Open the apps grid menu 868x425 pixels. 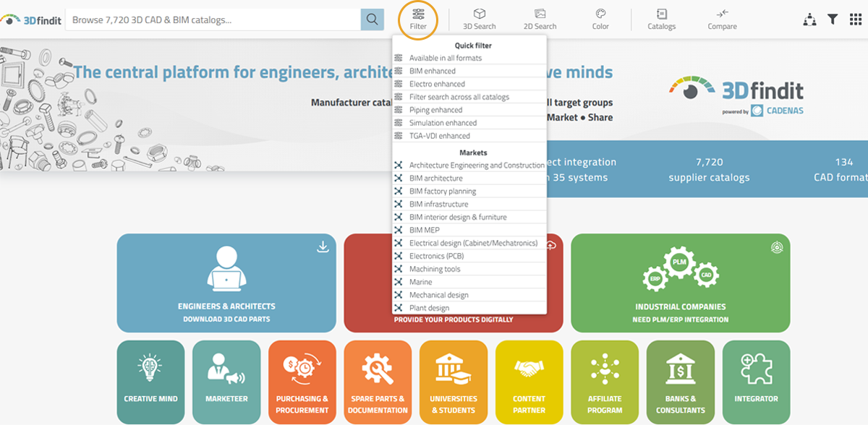click(856, 20)
